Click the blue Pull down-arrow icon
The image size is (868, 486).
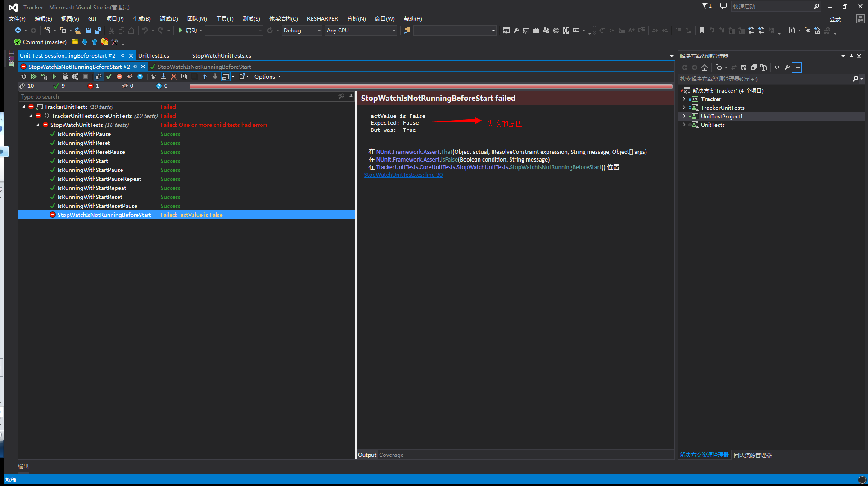[x=85, y=42]
